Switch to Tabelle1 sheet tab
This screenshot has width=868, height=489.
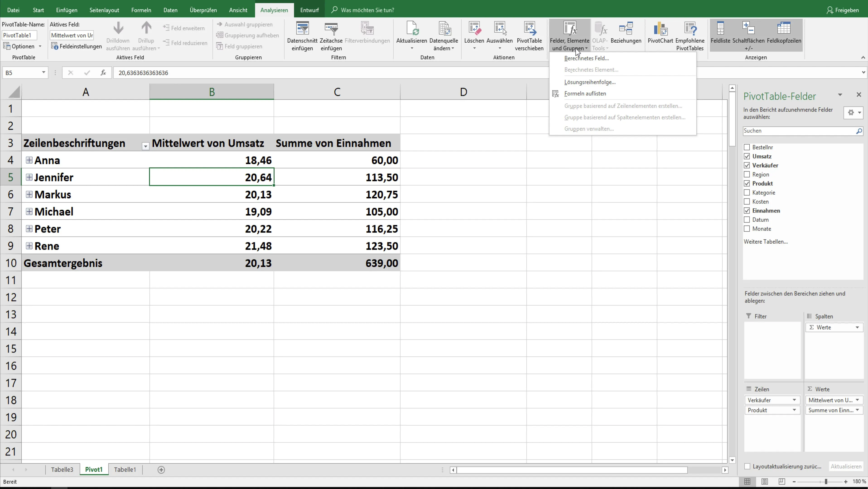[125, 470]
